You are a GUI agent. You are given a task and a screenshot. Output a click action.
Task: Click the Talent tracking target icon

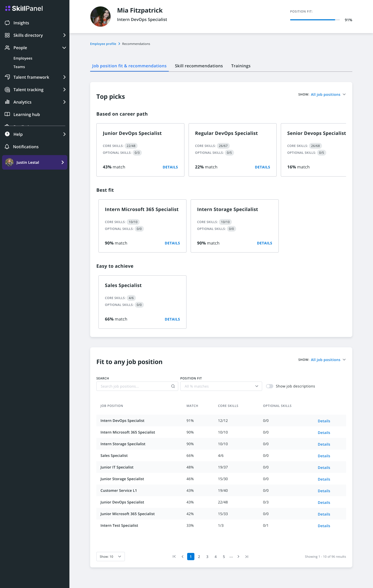7,90
